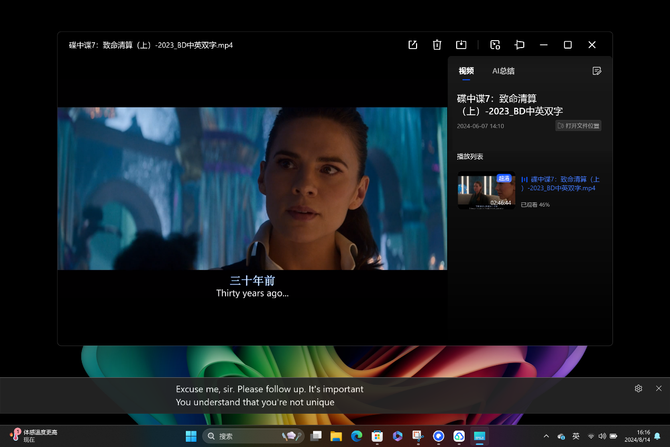This screenshot has width=670, height=447.
Task: Select the playlist video thumbnail
Action: tap(486, 191)
